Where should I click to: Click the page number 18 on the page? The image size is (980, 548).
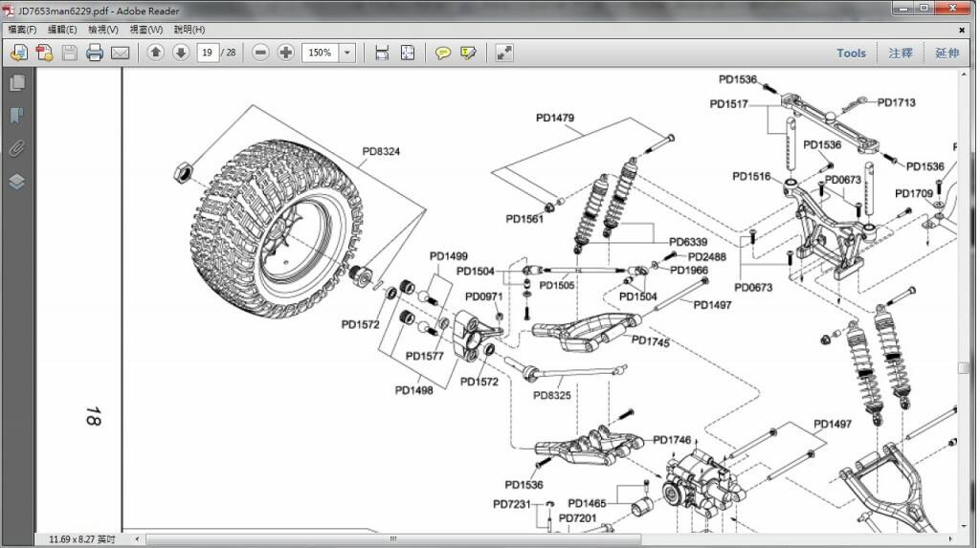[x=93, y=416]
